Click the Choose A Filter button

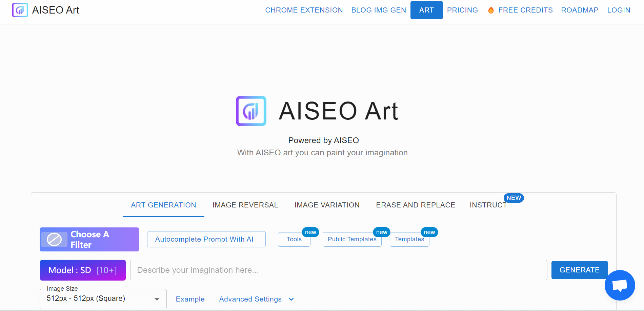(89, 240)
